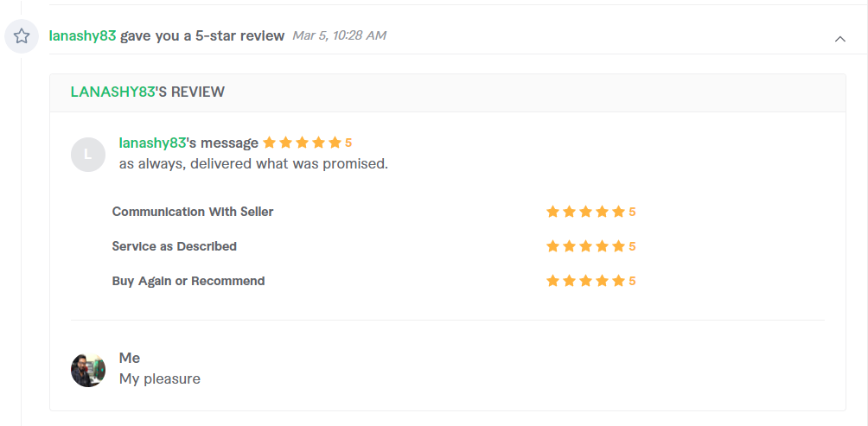Screen dimensions: 868x426
Task: Collapse the review panel with the chevron
Action: pos(839,39)
